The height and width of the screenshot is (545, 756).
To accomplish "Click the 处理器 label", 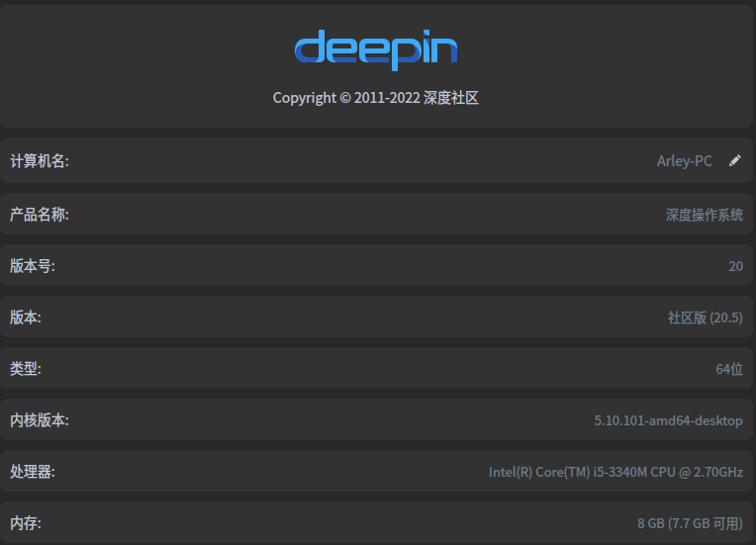I will click(33, 472).
